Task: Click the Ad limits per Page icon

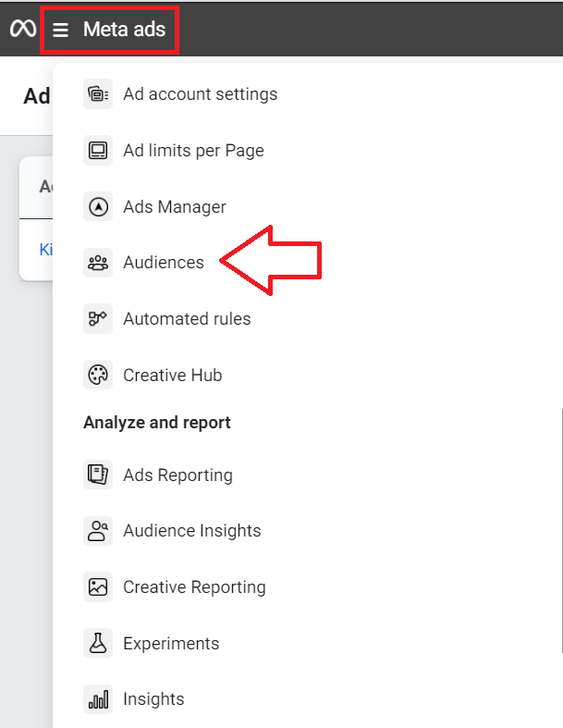Action: tap(98, 151)
